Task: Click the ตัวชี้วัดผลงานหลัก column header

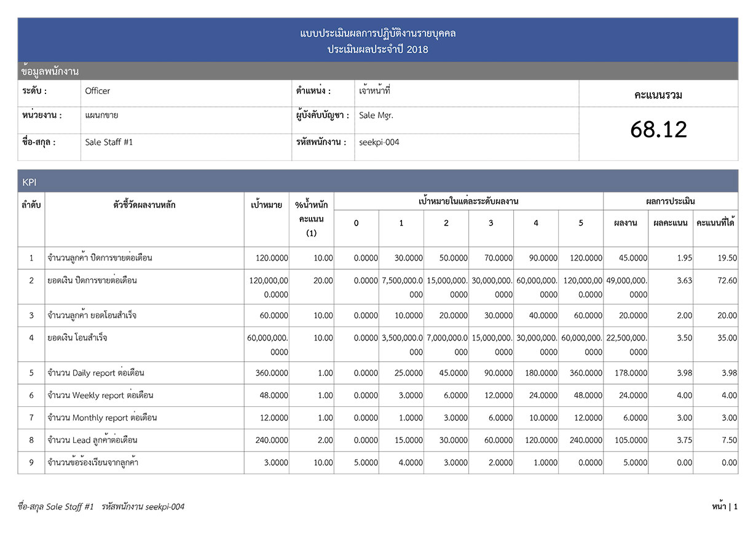Action: (144, 205)
